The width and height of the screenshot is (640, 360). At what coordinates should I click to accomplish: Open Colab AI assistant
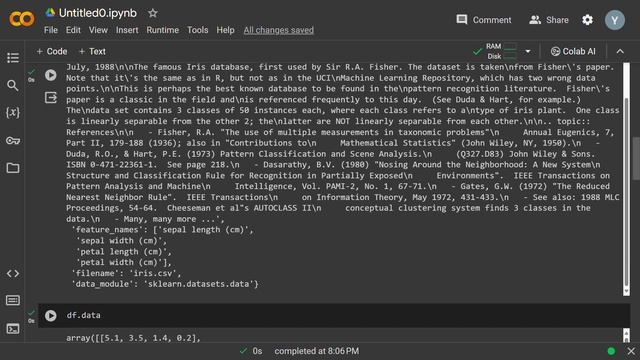coord(573,51)
